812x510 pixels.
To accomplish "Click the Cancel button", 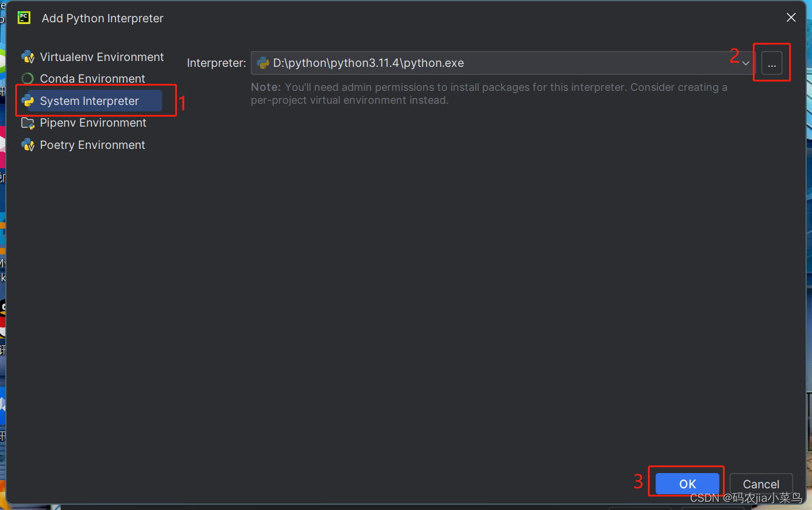I will [761, 484].
